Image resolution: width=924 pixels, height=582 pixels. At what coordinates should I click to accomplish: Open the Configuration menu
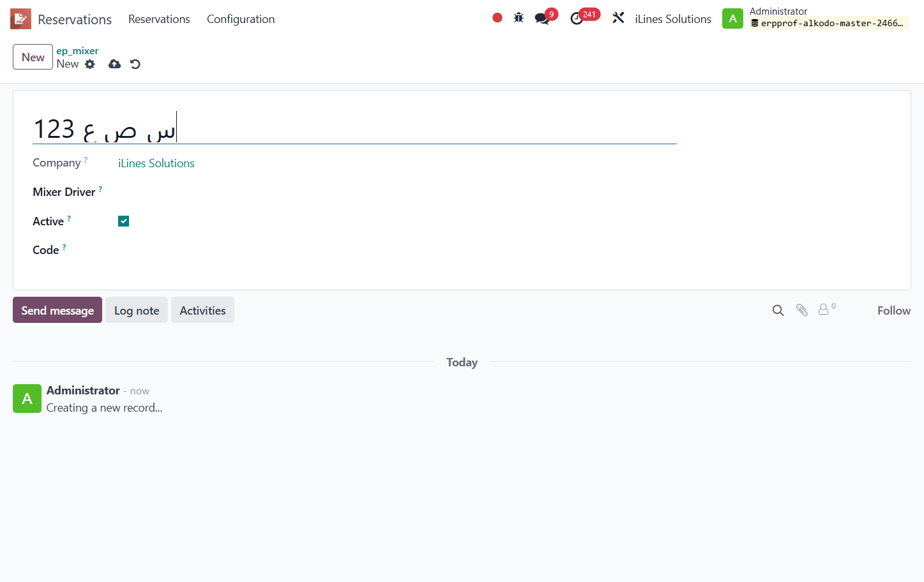coord(241,19)
